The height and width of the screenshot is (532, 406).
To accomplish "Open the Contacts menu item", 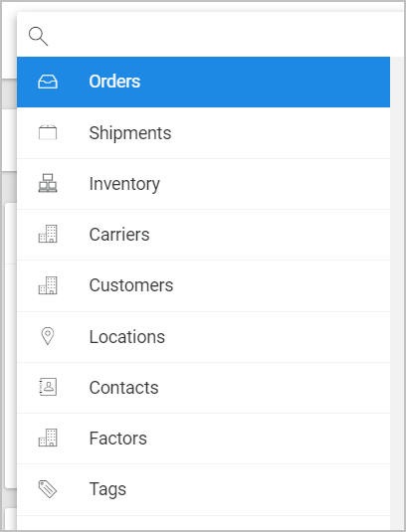I will tap(203, 388).
